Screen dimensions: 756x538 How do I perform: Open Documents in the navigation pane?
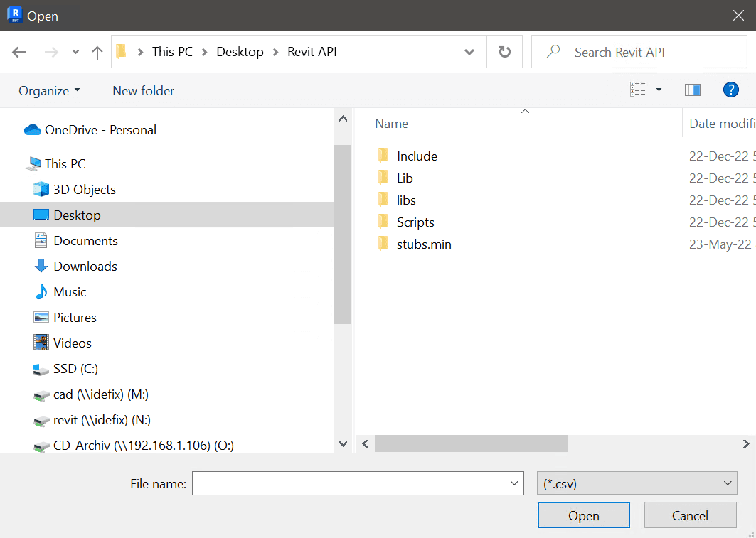(85, 240)
